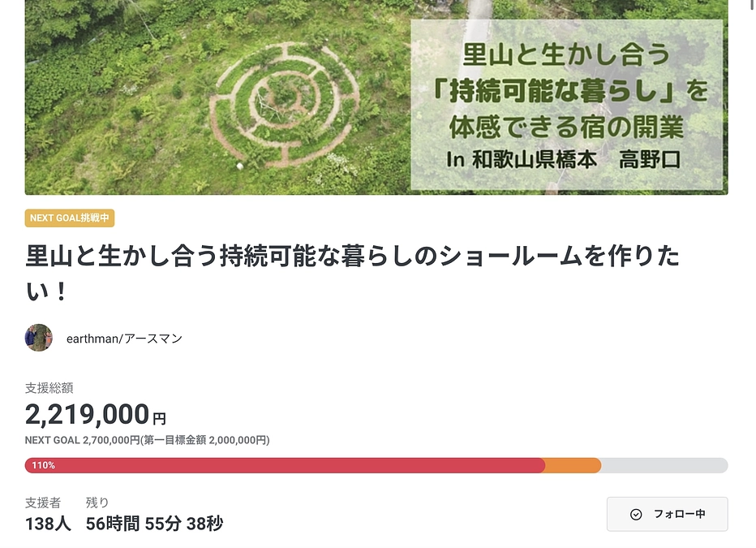
Task: Click the 支援総額 label above the amount
Action: (50, 388)
